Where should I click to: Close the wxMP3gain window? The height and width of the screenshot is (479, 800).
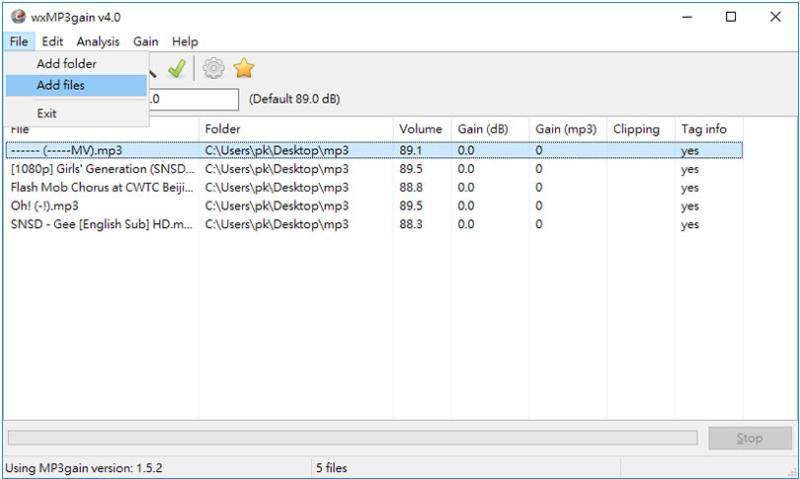point(775,17)
